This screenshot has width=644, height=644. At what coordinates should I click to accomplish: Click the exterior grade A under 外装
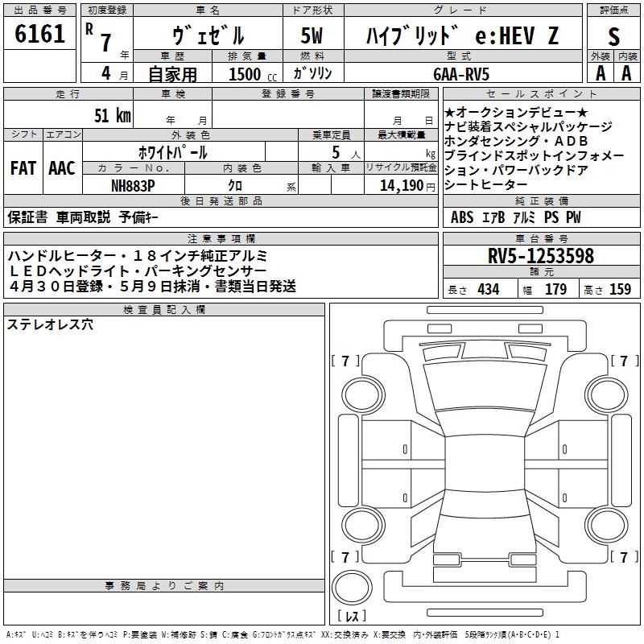[x=601, y=73]
